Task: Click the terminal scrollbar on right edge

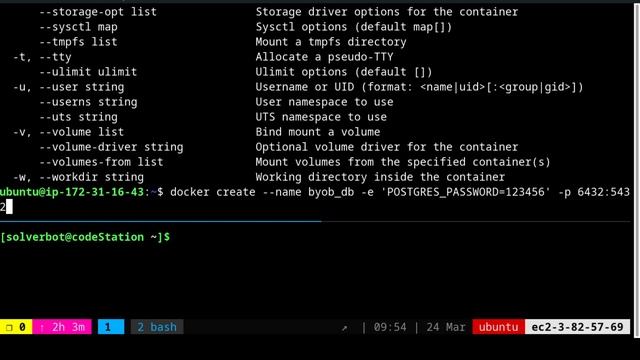Action: 637,171
